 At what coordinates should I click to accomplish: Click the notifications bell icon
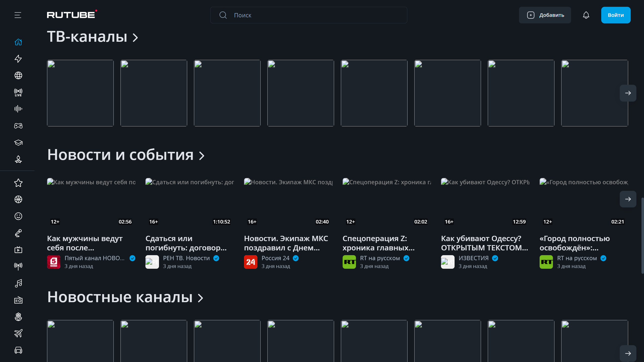586,15
